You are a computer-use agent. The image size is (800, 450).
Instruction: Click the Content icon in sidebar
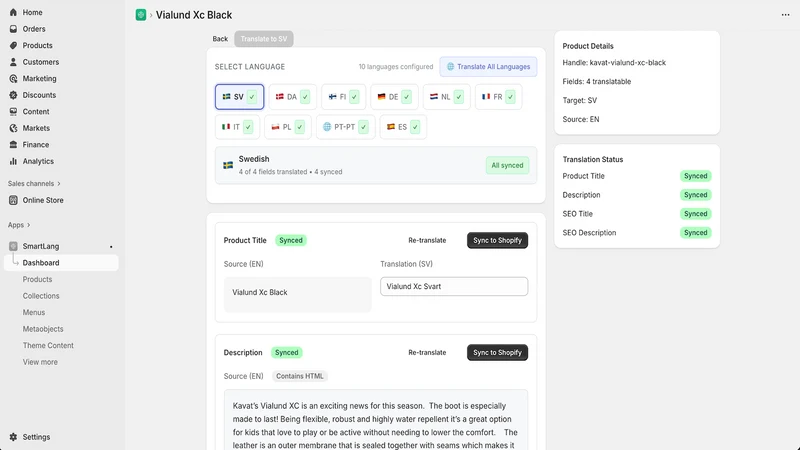click(x=13, y=111)
